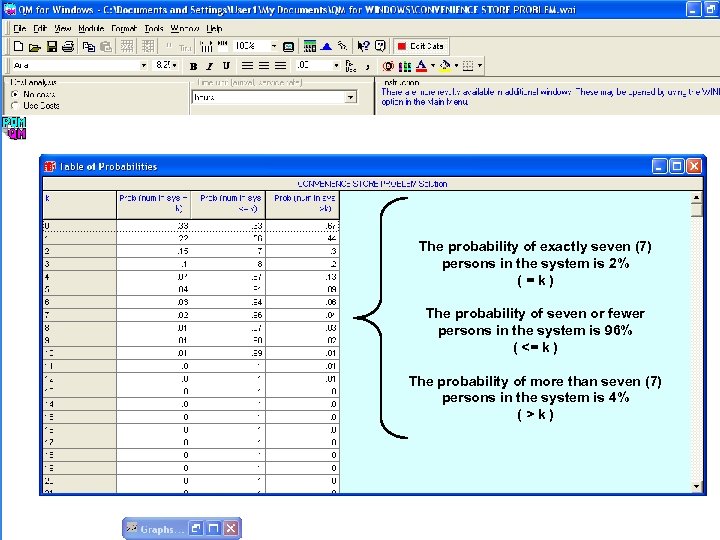Open the 100% zoom dropdown

(x=274, y=46)
